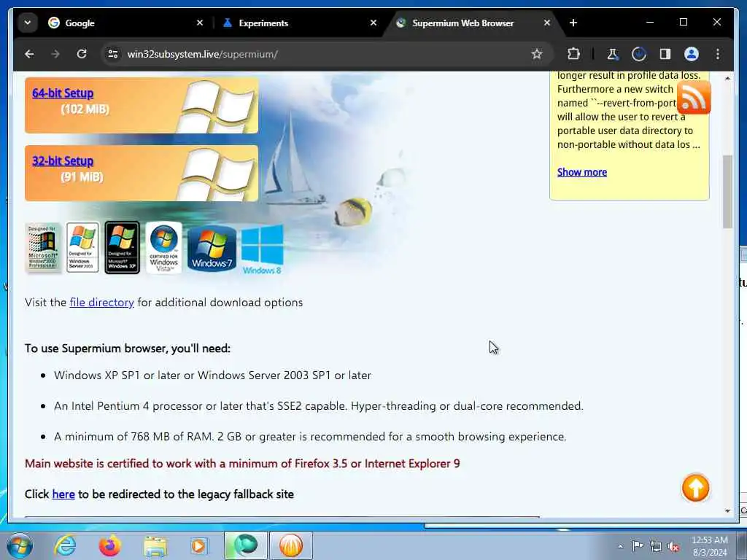This screenshot has width=747, height=560.
Task: Download the 64-bit Setup link
Action: point(63,93)
